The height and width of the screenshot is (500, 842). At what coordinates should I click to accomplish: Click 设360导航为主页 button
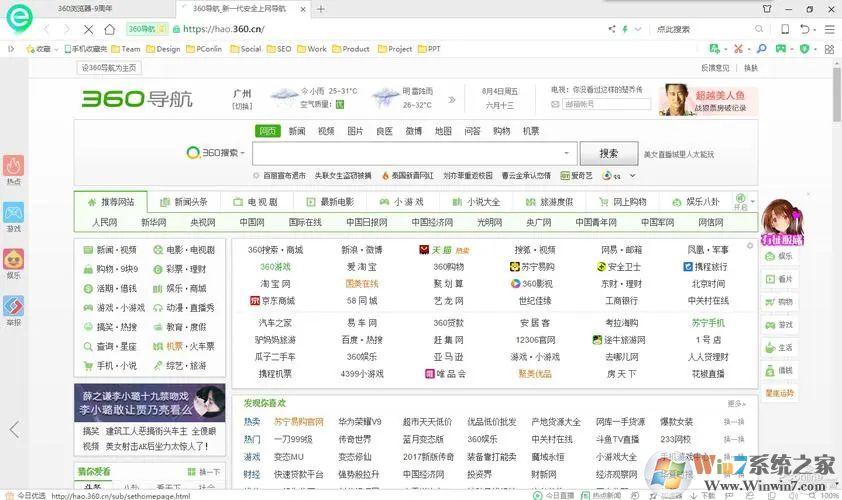coord(110,68)
